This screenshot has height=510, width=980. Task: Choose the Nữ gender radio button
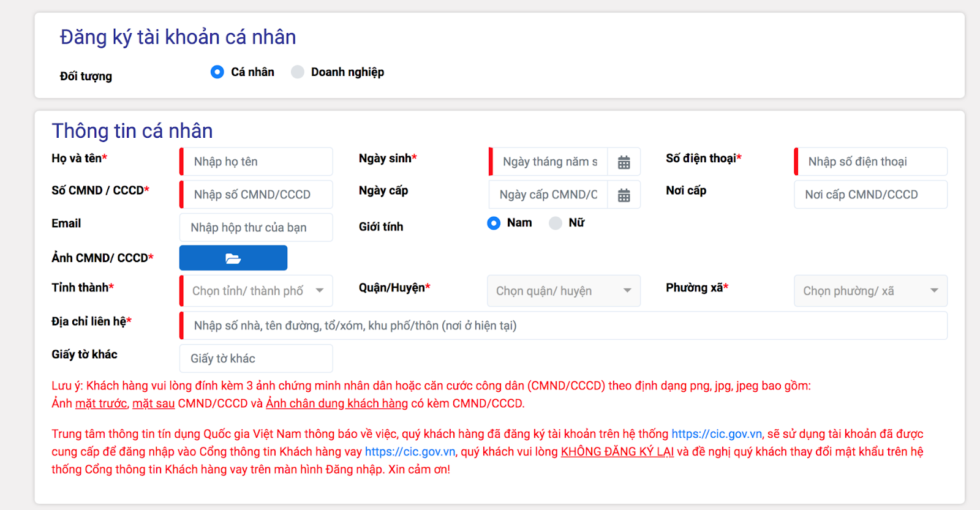(556, 223)
